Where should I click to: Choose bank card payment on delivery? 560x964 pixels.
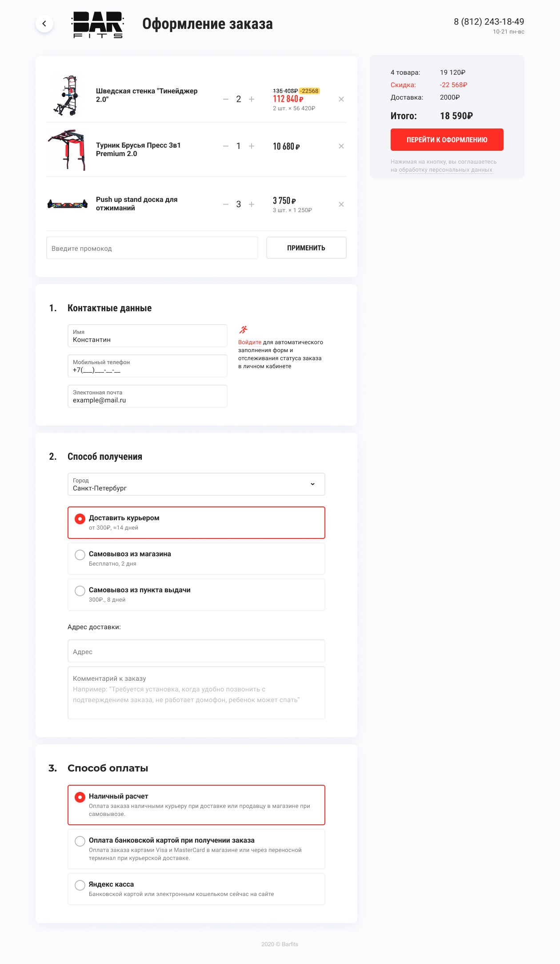[x=80, y=841]
